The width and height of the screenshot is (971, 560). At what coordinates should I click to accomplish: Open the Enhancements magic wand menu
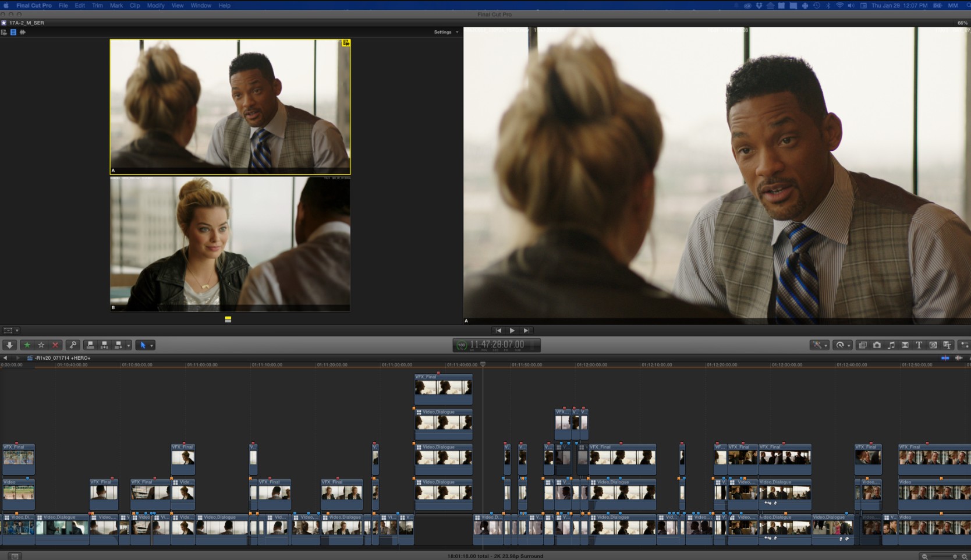click(x=820, y=345)
